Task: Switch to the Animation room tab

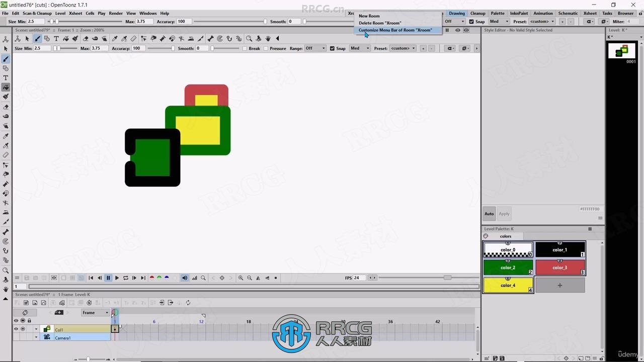Action: point(543,13)
